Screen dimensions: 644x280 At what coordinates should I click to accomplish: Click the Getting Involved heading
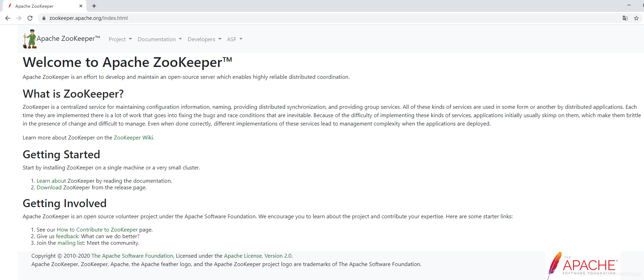pyautogui.click(x=64, y=203)
